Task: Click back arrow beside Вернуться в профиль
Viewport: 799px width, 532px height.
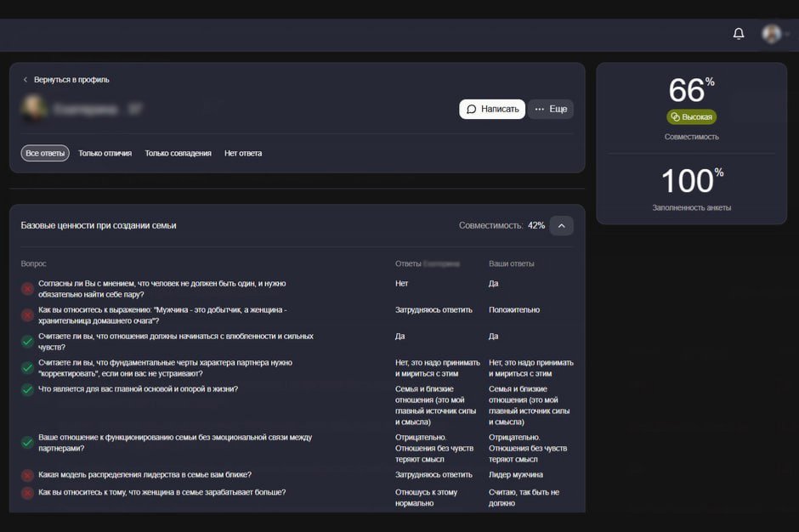Action: click(x=25, y=80)
